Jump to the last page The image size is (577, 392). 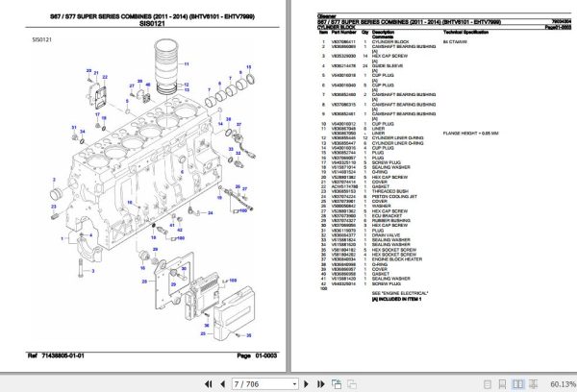(x=321, y=384)
